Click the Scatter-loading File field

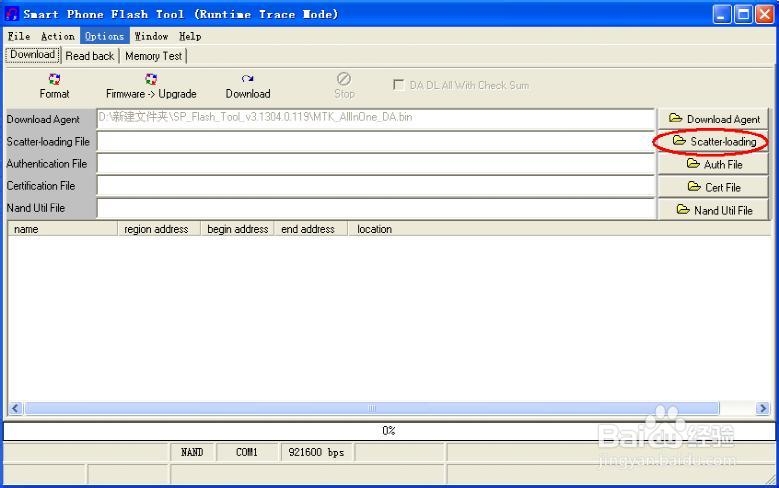coord(376,142)
